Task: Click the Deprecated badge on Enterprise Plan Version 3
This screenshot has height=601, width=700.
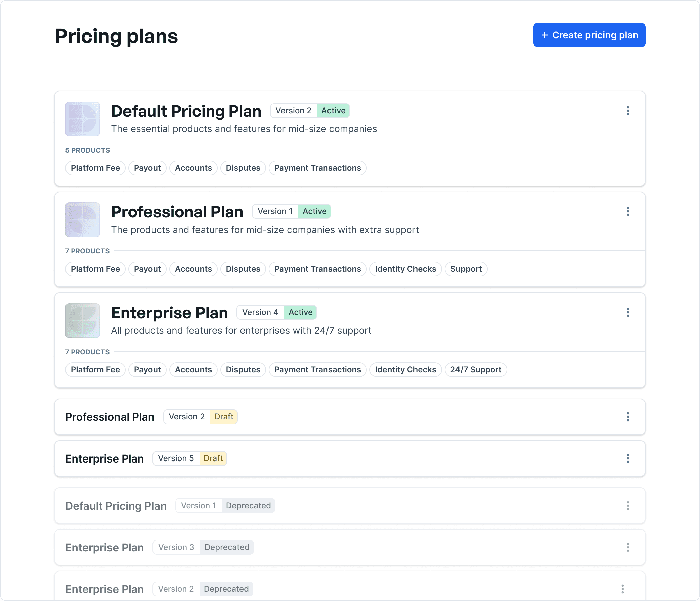Action: point(227,547)
